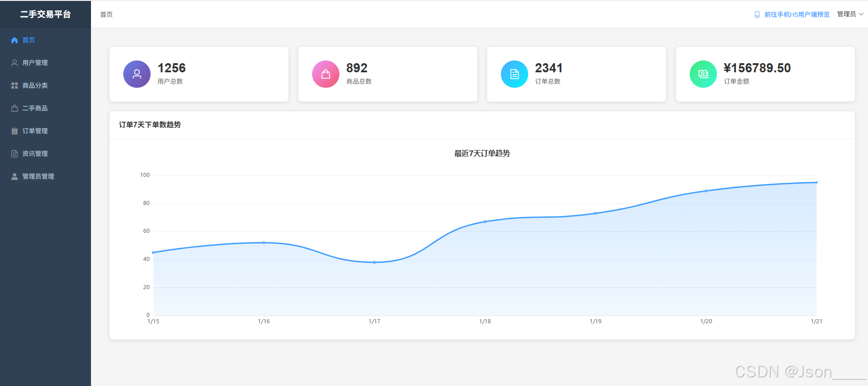Click the clipboard icon next to 订单管理
The height and width of the screenshot is (386, 868).
click(x=15, y=131)
